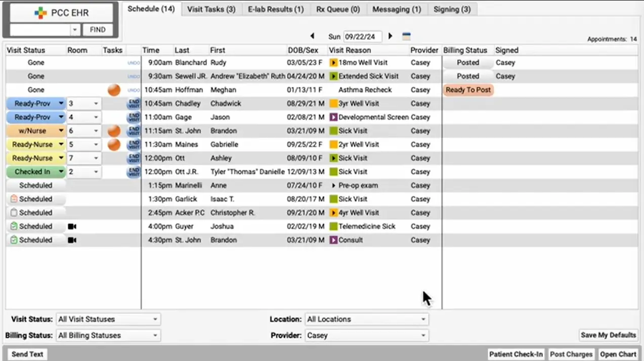
Task: Click the telemedicine camera icon on Guyer's row
Action: pos(71,226)
